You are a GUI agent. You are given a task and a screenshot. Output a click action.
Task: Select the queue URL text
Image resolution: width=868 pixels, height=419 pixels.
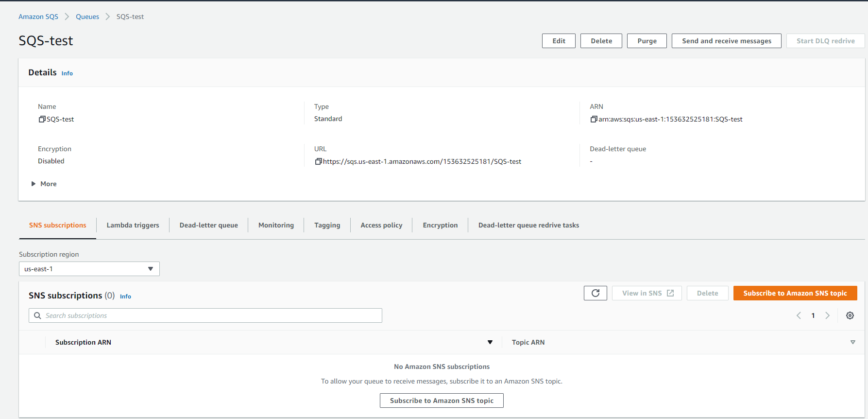(x=422, y=161)
